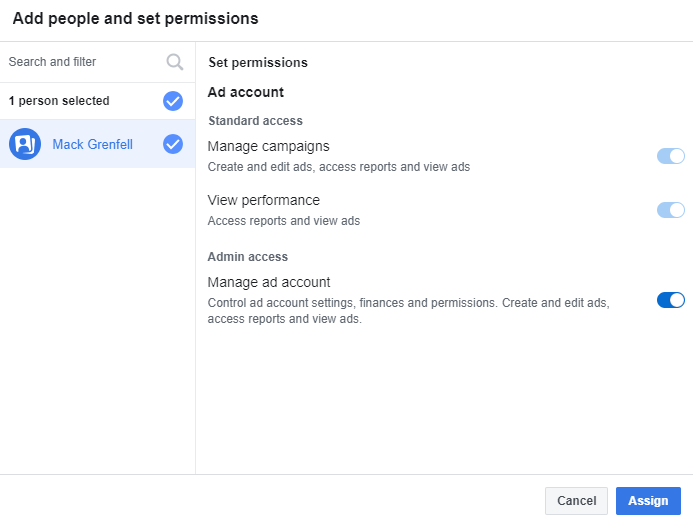Click the Manage campaigns permission label
The width and height of the screenshot is (693, 524).
[268, 146]
